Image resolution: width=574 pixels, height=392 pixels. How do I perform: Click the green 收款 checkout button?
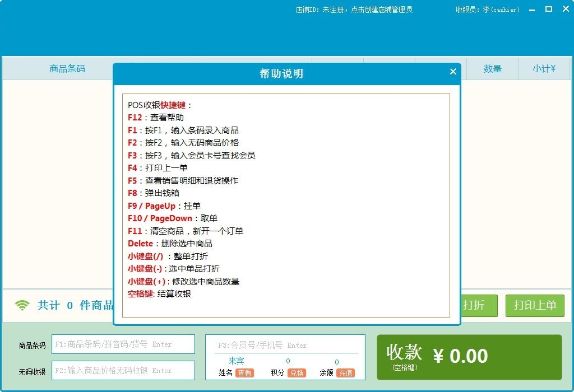469,357
